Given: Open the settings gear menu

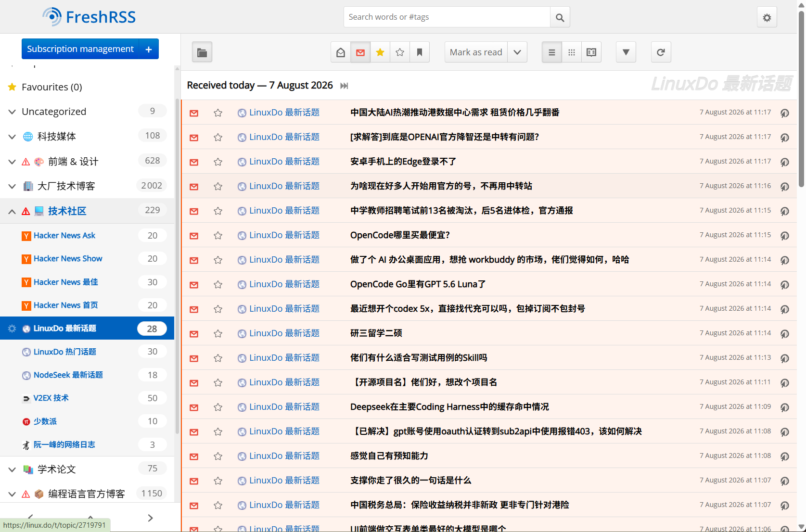Looking at the screenshot, I should (767, 17).
